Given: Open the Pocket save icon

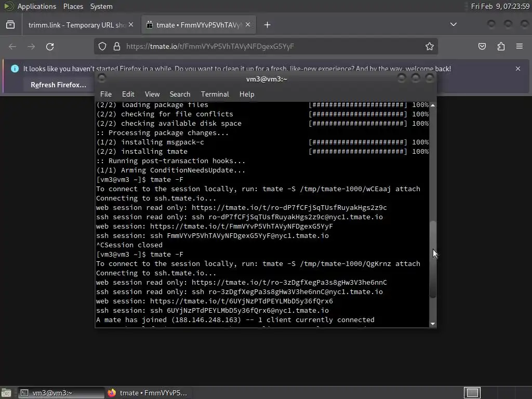Looking at the screenshot, I should (x=482, y=46).
